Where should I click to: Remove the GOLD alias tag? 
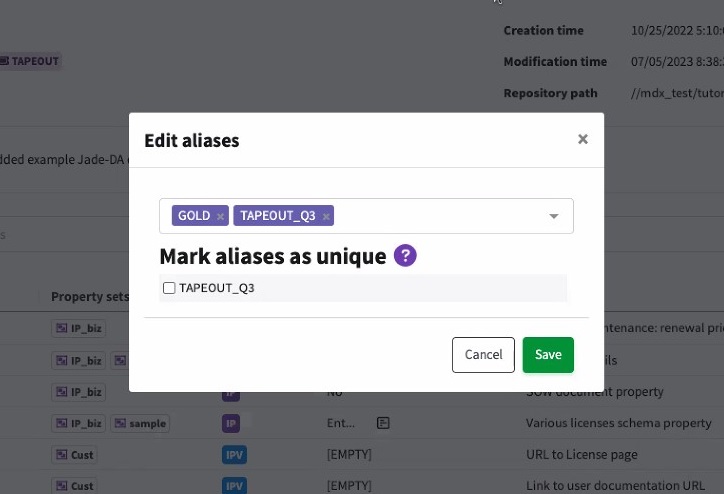[x=220, y=216]
